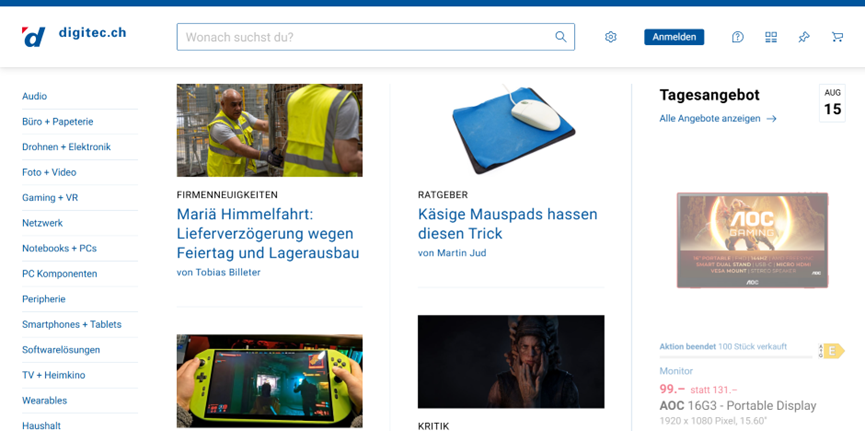Click author Tobias Billeter link
The image size is (865, 431).
coord(219,272)
